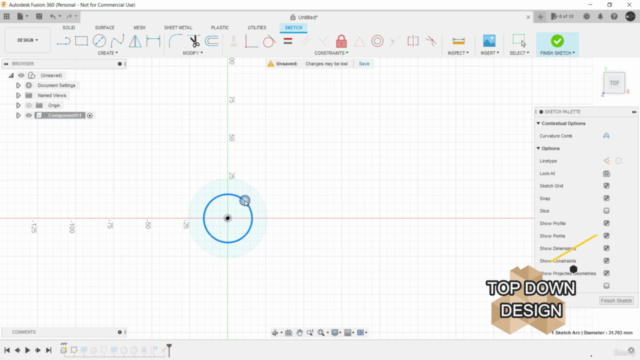Open a new design tab with plus button
The height and width of the screenshot is (360, 640).
coord(540,17)
